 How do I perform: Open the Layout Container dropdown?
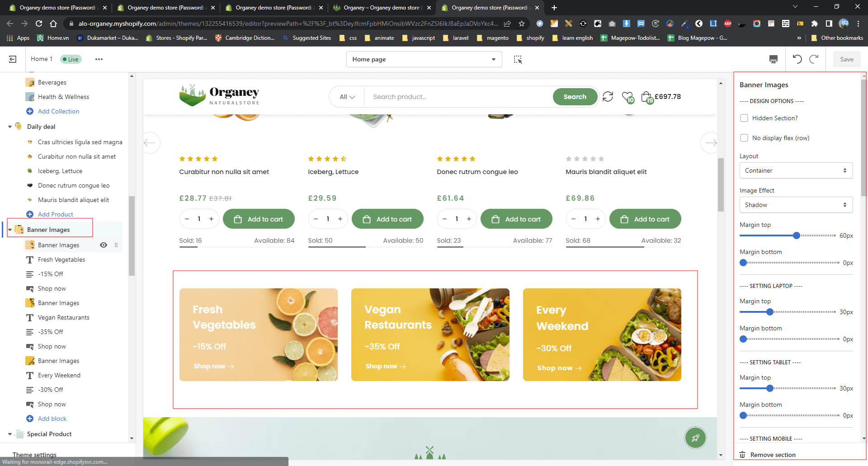796,170
